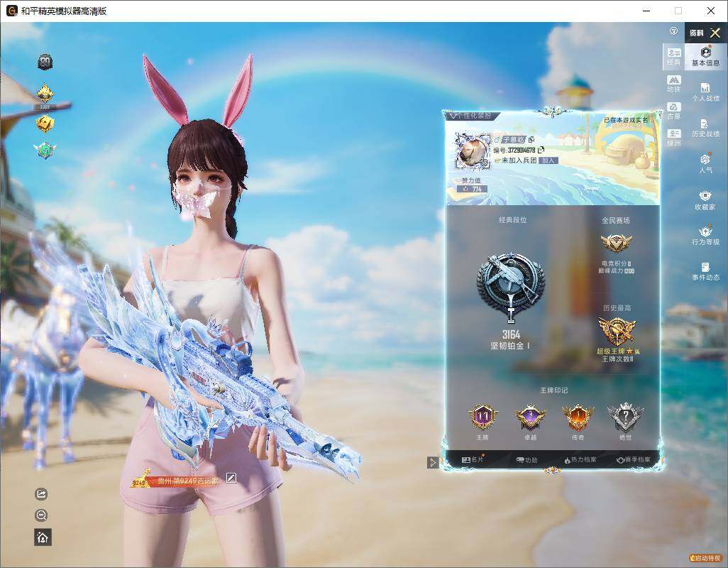Click the share icon at lower left
Viewport: 728px width, 568px height.
pos(41,493)
